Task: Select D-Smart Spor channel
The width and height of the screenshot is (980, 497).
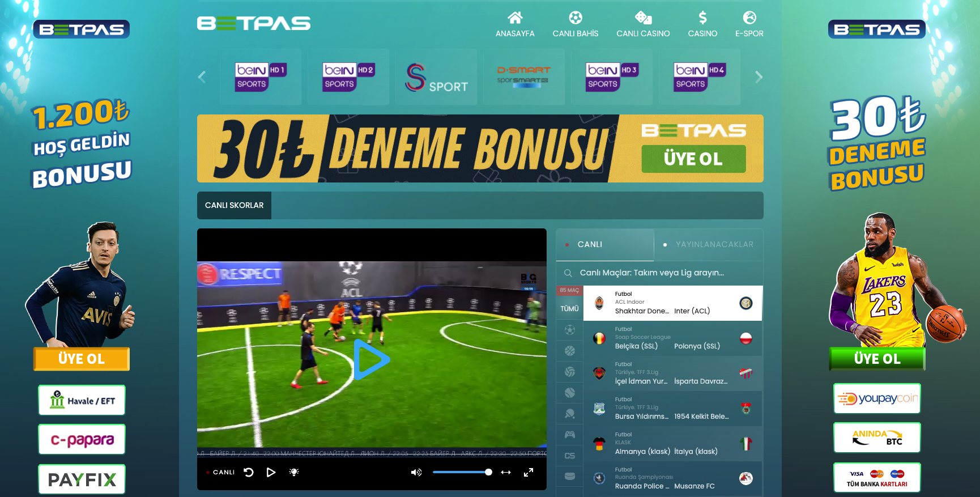Action: [x=524, y=77]
